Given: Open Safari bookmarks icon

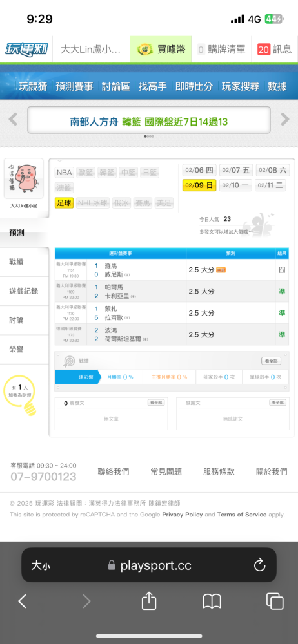Looking at the screenshot, I should pyautogui.click(x=212, y=601).
